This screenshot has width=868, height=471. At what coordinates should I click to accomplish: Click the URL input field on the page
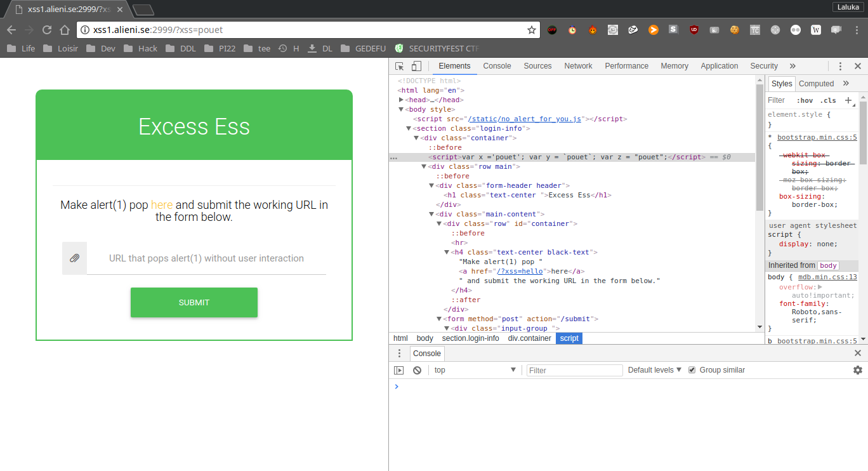(206, 258)
